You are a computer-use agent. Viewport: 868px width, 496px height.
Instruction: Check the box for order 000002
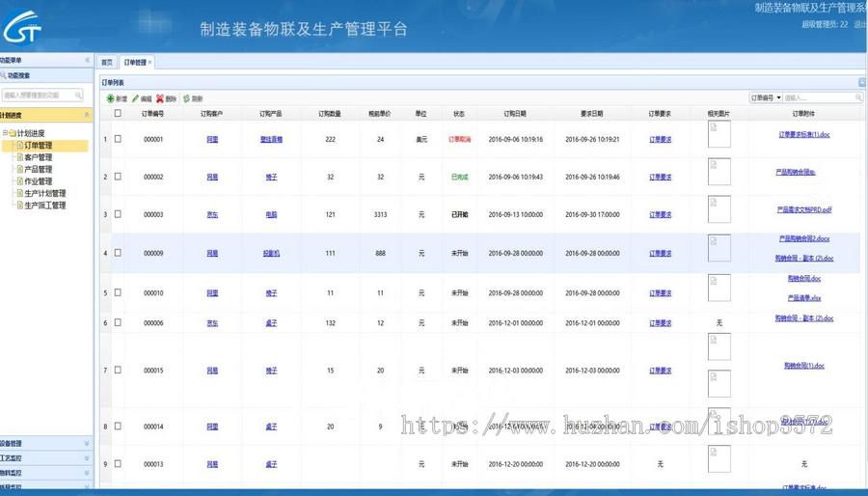point(118,176)
